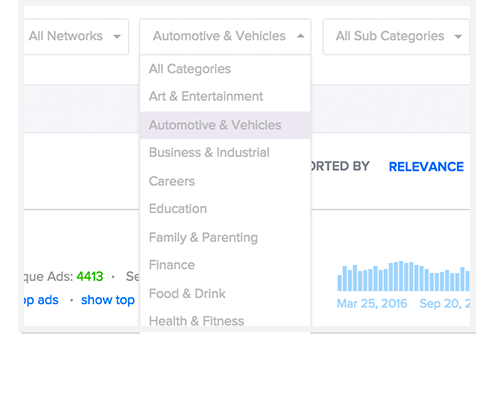Expand the All Sub Categories dropdown
This screenshot has height=400, width=500.
pyautogui.click(x=396, y=36)
